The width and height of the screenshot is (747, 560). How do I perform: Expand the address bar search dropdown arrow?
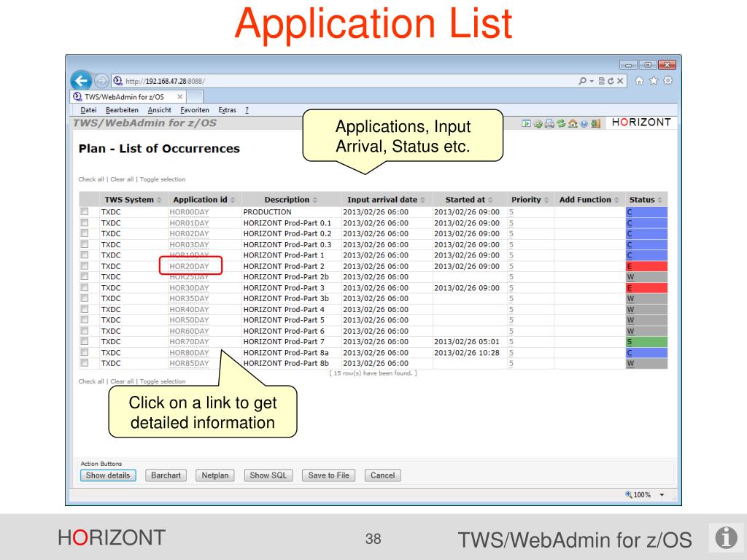(x=592, y=82)
